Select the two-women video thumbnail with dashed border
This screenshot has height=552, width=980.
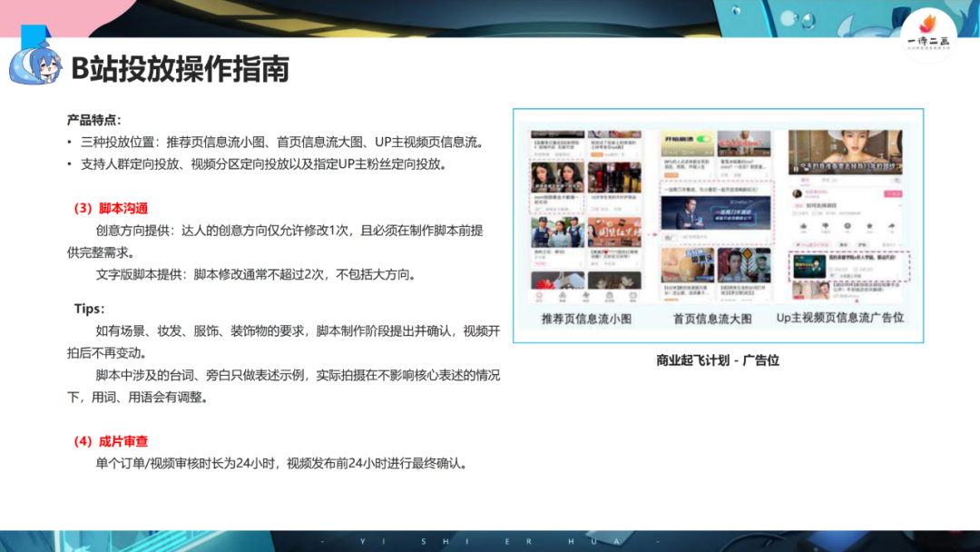coord(557,178)
